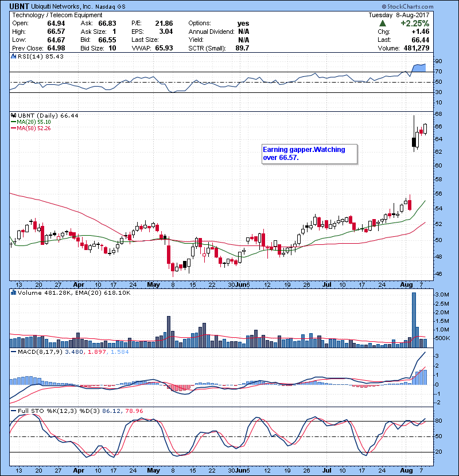Click the Ubiquiti Networks, Inc. company name
459x476 pixels.
62,6
